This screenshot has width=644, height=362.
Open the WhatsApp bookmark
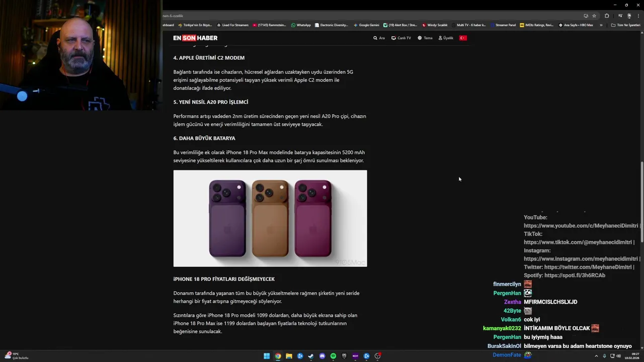click(x=301, y=25)
